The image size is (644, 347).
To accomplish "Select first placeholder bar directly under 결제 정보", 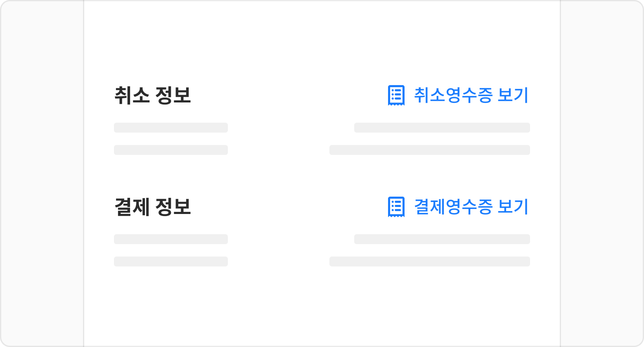I will (x=170, y=239).
